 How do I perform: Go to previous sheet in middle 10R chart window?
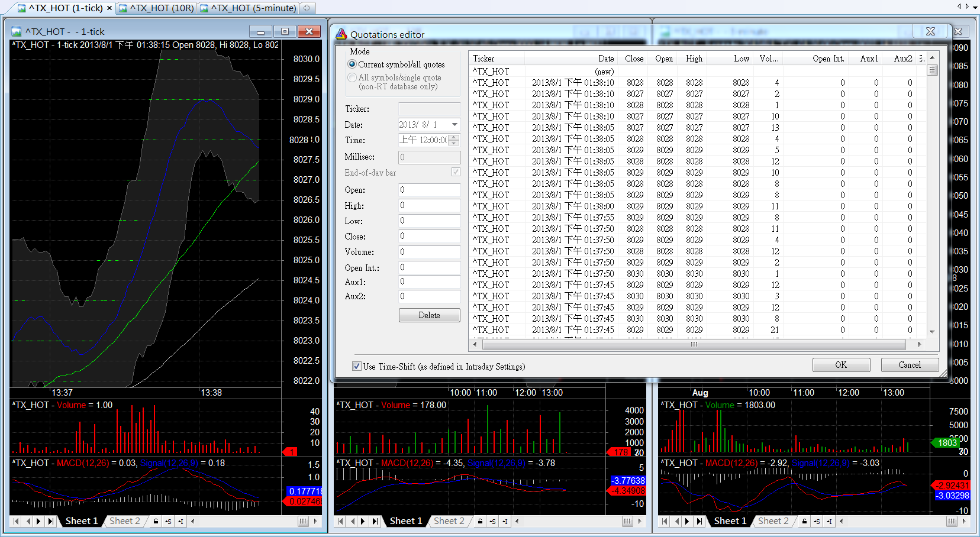click(352, 521)
